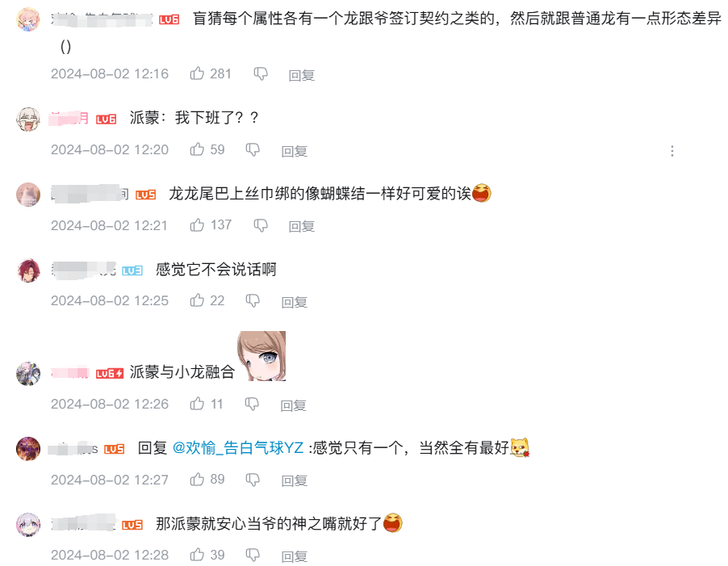Viewport: 728px width, 566px height.
Task: Dislike the 12:21 comment about the dragon's tail
Action: tap(261, 225)
